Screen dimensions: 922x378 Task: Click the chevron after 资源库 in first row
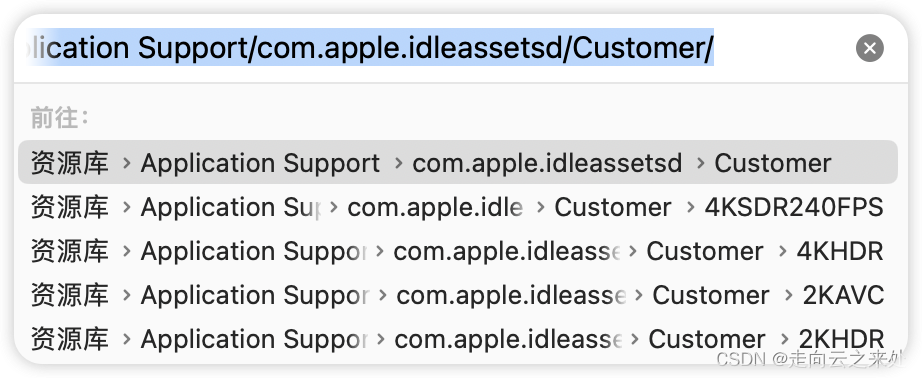pyautogui.click(x=126, y=163)
